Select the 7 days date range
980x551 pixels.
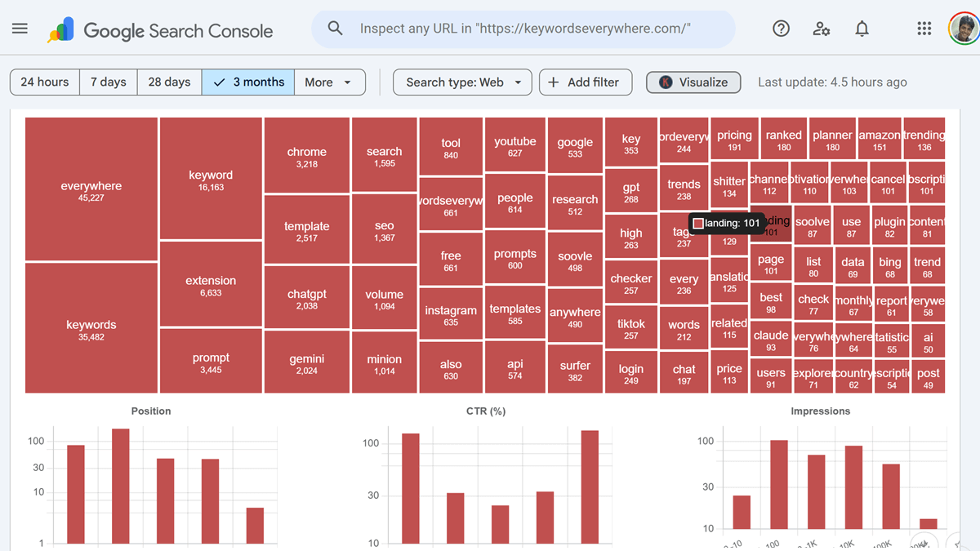(x=109, y=82)
